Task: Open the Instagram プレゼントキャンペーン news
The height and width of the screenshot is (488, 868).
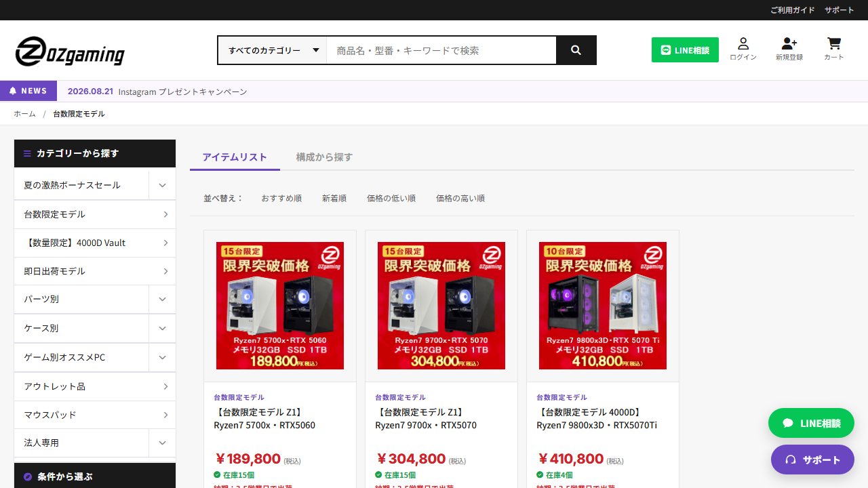Action: pos(182,91)
